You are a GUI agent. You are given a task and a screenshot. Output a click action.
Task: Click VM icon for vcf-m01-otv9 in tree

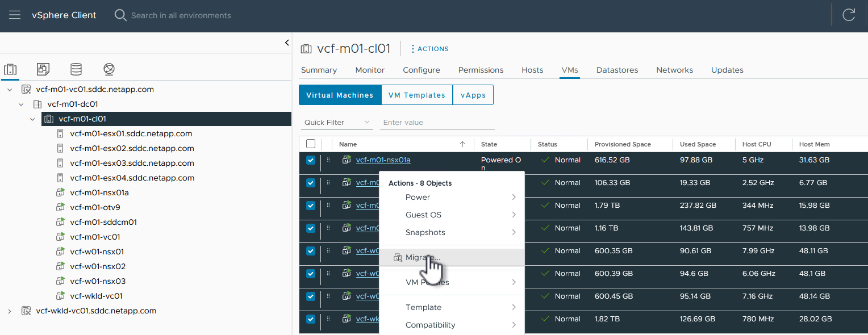click(x=60, y=208)
